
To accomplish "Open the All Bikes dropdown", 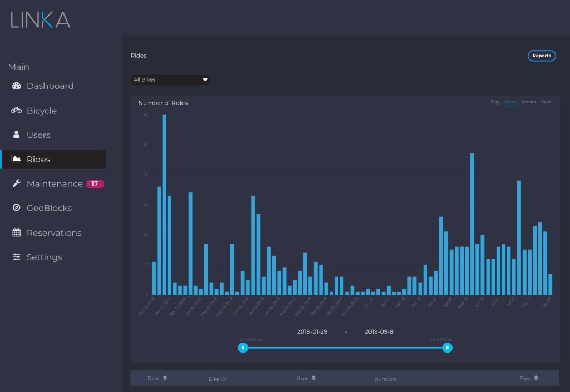I will 170,80.
